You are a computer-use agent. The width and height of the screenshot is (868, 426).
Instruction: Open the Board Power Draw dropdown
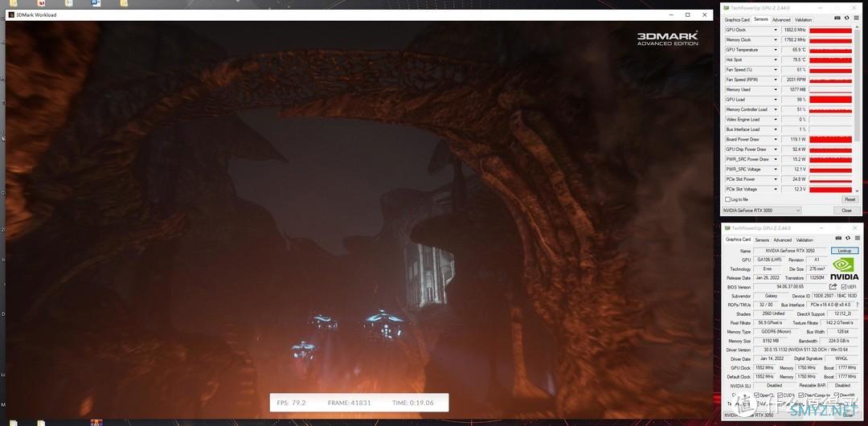776,140
